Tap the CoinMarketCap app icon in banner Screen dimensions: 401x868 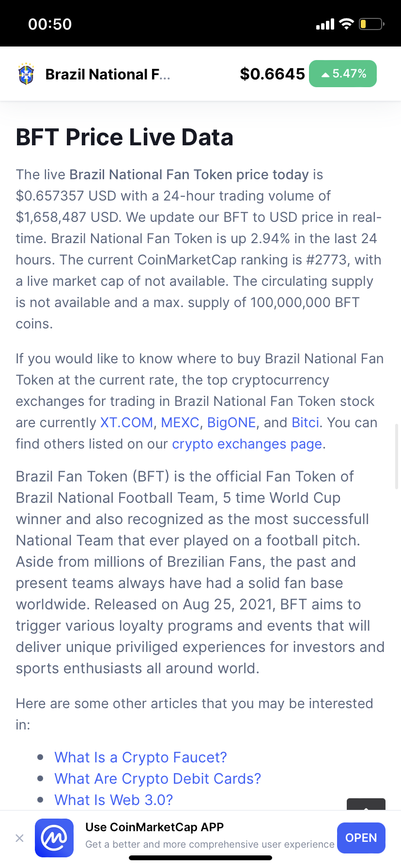[x=54, y=837]
